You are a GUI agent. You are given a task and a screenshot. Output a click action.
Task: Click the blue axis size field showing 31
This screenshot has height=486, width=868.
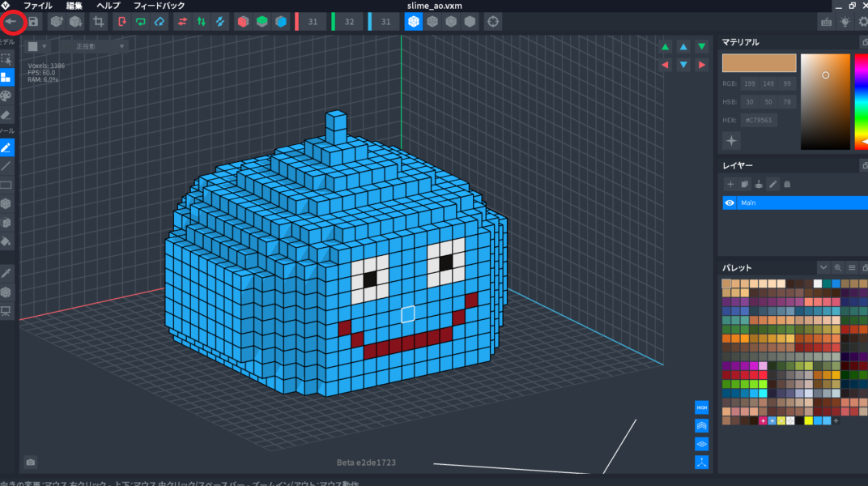[386, 22]
